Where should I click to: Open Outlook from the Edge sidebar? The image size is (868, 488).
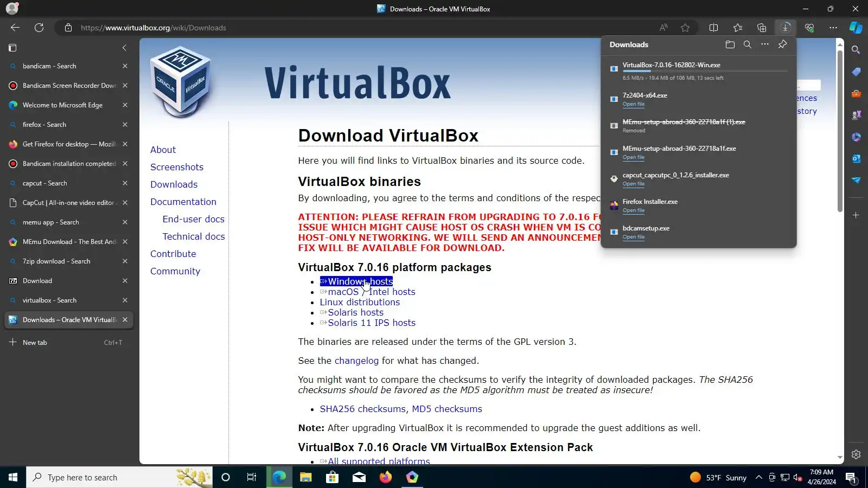(x=856, y=158)
